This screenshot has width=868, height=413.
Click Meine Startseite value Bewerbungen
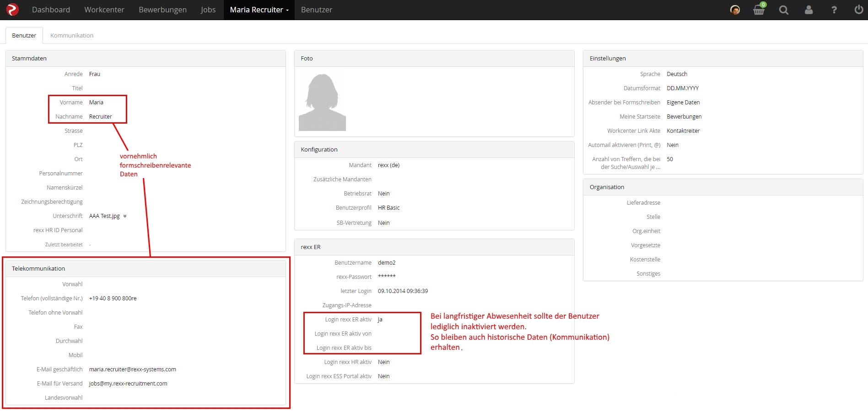click(684, 116)
